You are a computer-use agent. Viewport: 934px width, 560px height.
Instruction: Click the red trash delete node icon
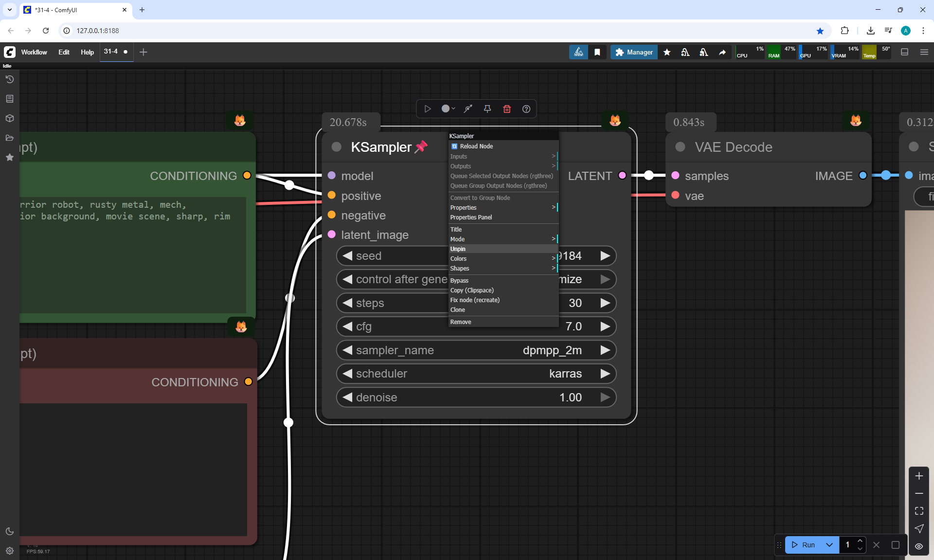(506, 109)
